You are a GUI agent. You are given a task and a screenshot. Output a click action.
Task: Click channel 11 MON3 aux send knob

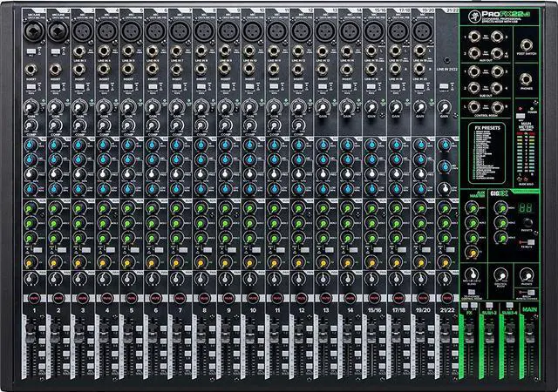274,237
